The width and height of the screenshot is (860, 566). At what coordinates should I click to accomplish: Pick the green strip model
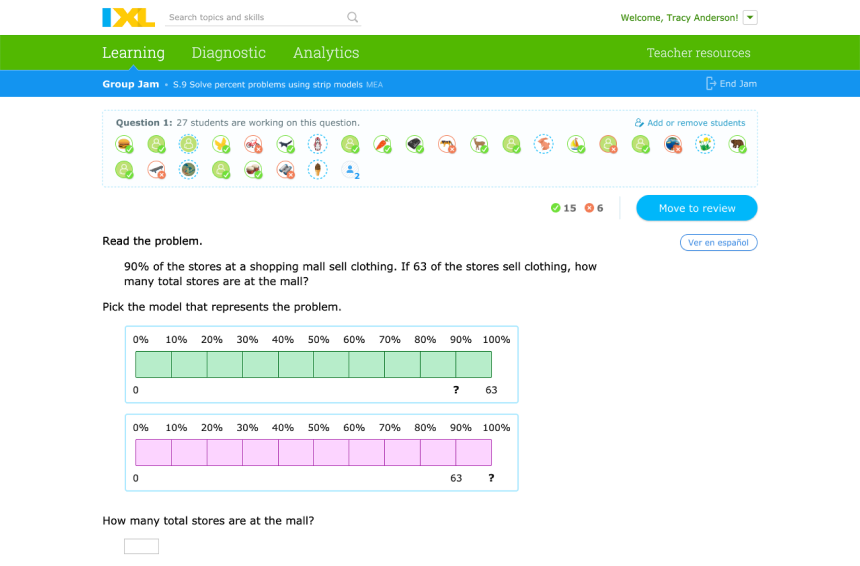(321, 365)
